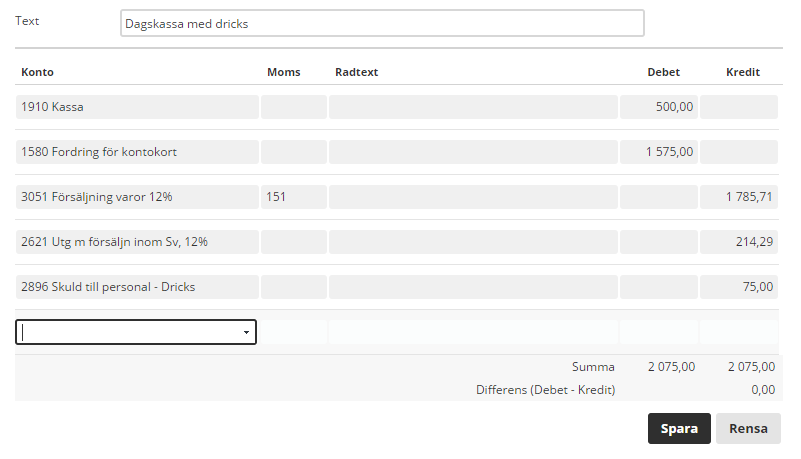This screenshot has width=801, height=459.
Task: Click the Rensa button
Action: pyautogui.click(x=748, y=428)
